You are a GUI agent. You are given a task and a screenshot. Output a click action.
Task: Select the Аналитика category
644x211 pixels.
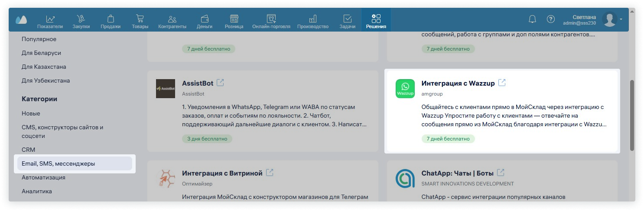[x=37, y=192]
